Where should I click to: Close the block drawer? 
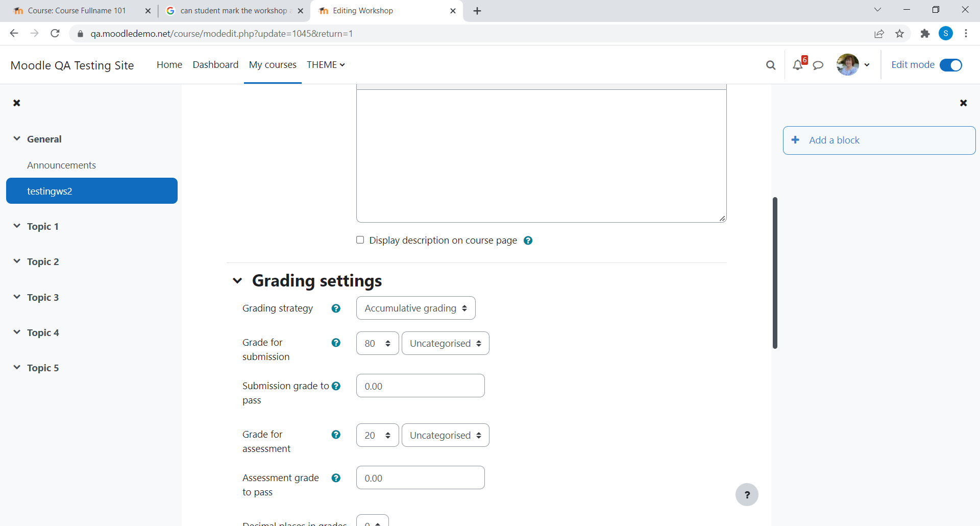click(964, 103)
